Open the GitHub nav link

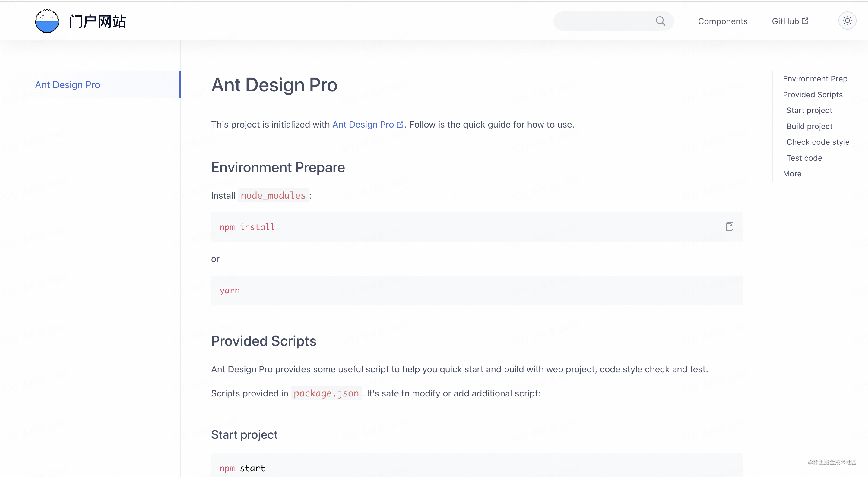tap(785, 21)
